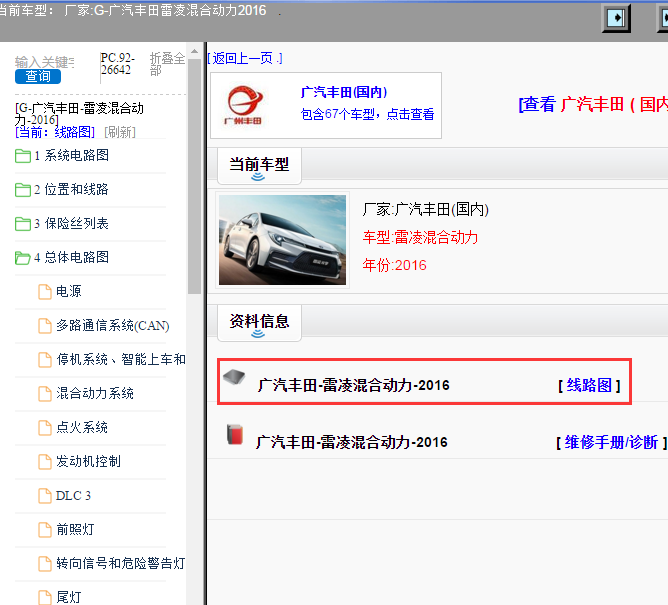668x605 pixels.
Task: Click the 雷凌 car thumbnail image
Action: 282,240
